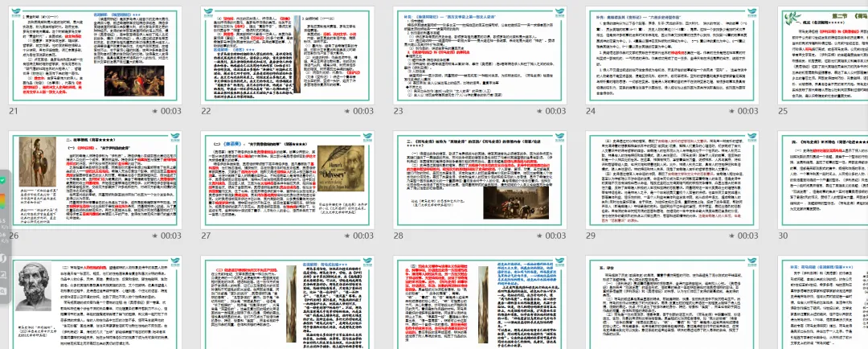Click slide number label 25
The width and height of the screenshot is (868, 349).
pos(782,111)
